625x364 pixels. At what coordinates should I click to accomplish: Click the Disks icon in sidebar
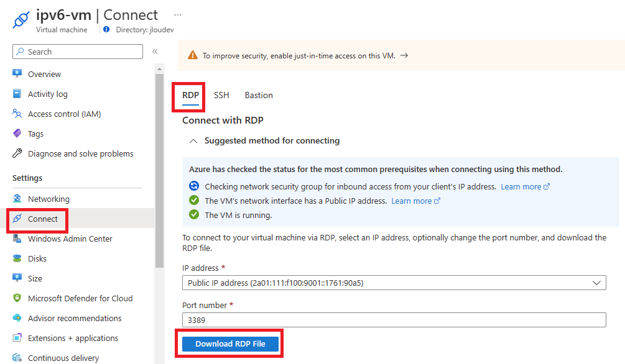[x=17, y=258]
